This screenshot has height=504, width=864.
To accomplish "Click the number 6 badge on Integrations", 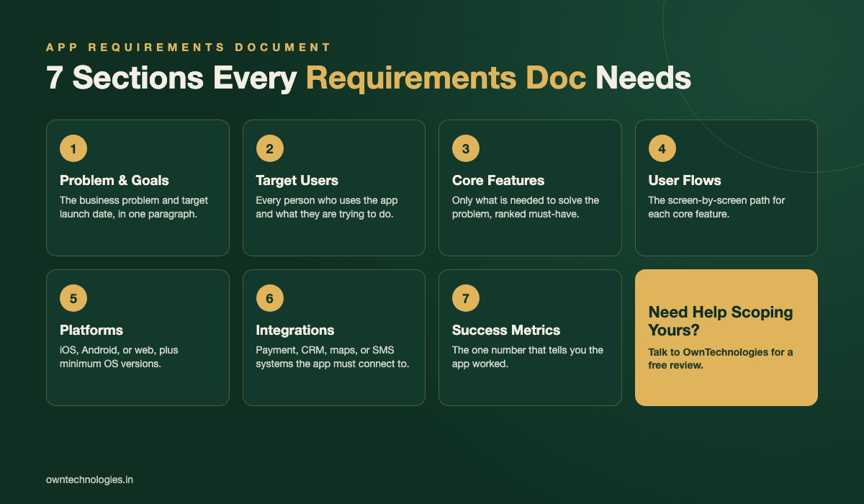I will (270, 298).
